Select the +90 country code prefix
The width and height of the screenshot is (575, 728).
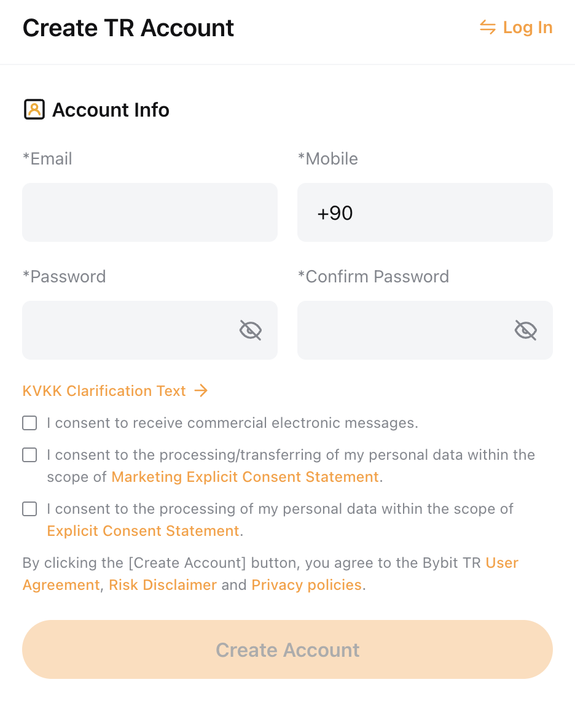335,213
